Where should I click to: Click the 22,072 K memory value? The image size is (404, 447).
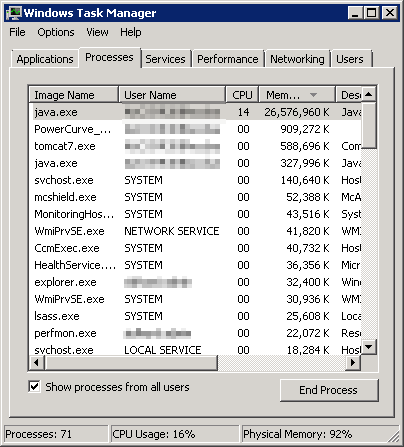coord(308,333)
